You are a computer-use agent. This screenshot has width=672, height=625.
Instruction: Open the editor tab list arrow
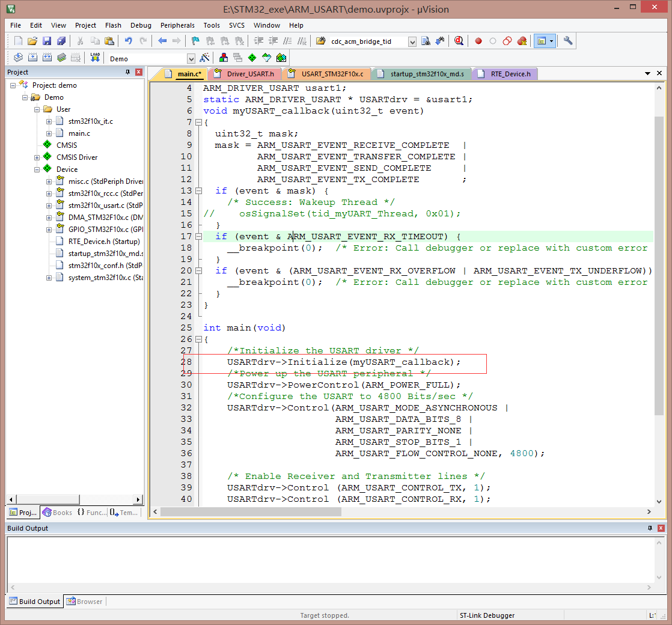(x=647, y=73)
